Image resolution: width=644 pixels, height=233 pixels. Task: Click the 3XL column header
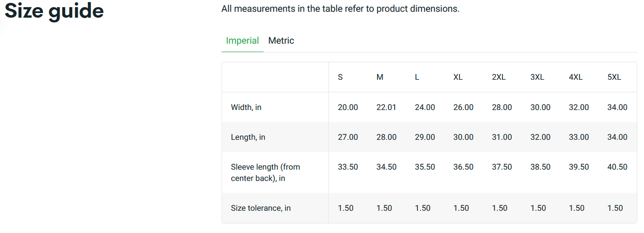pos(537,77)
